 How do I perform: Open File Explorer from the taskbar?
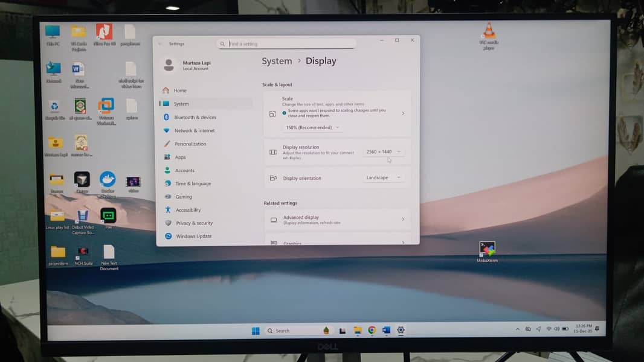coord(358,331)
